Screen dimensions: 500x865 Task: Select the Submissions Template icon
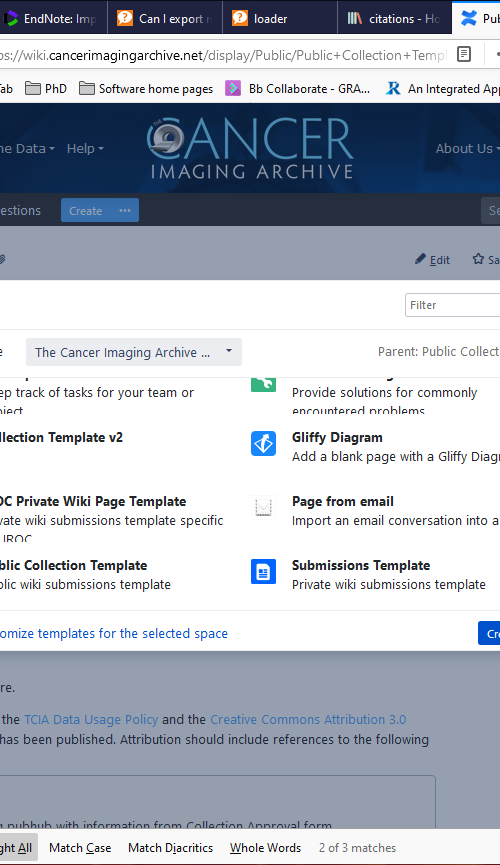pos(263,572)
